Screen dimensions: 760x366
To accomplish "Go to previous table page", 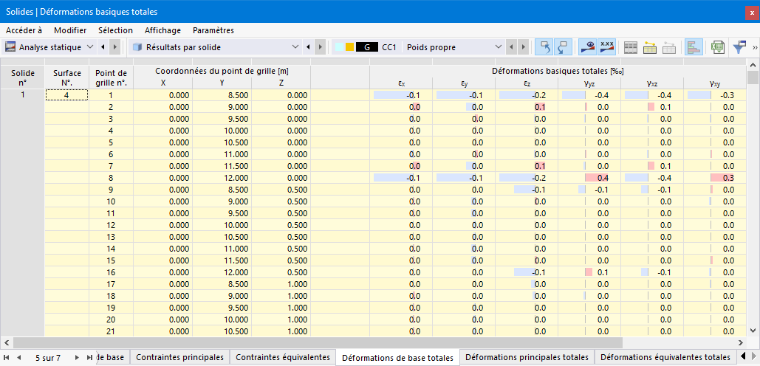I will coord(19,358).
